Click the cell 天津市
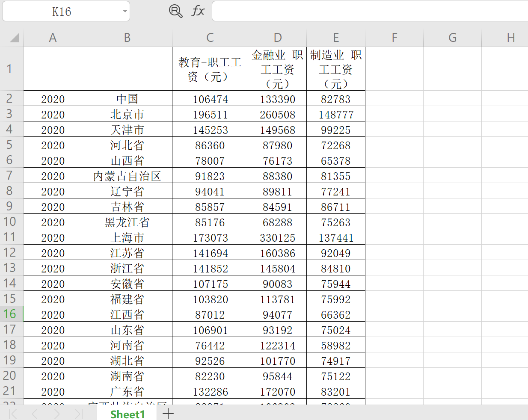The width and height of the screenshot is (528, 420). (x=127, y=130)
